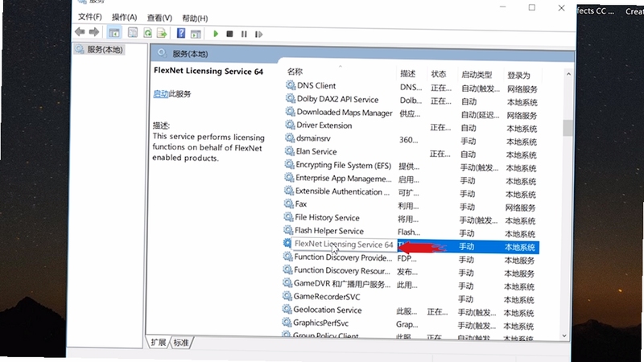Sort by the 登录为 column header

pos(518,76)
